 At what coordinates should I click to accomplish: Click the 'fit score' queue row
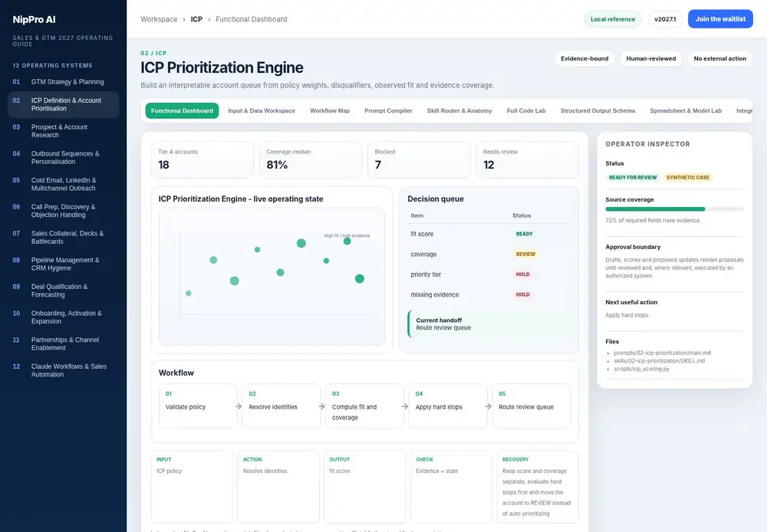(x=489, y=234)
